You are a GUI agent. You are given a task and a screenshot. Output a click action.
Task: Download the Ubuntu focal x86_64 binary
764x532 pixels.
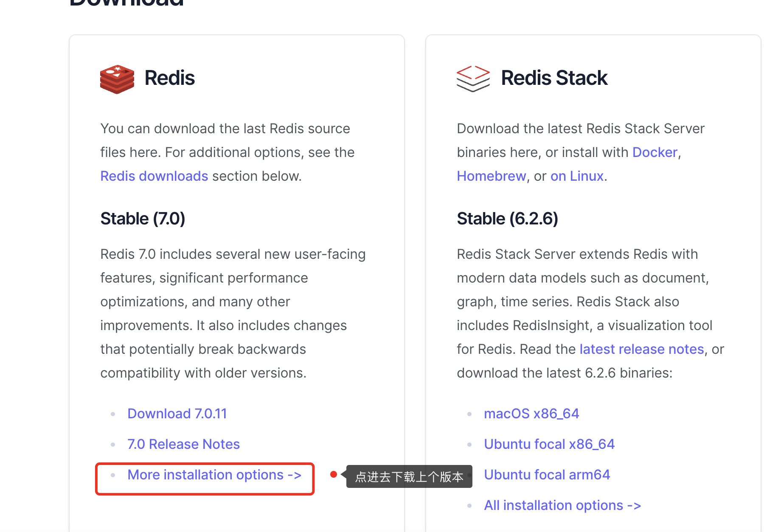550,444
